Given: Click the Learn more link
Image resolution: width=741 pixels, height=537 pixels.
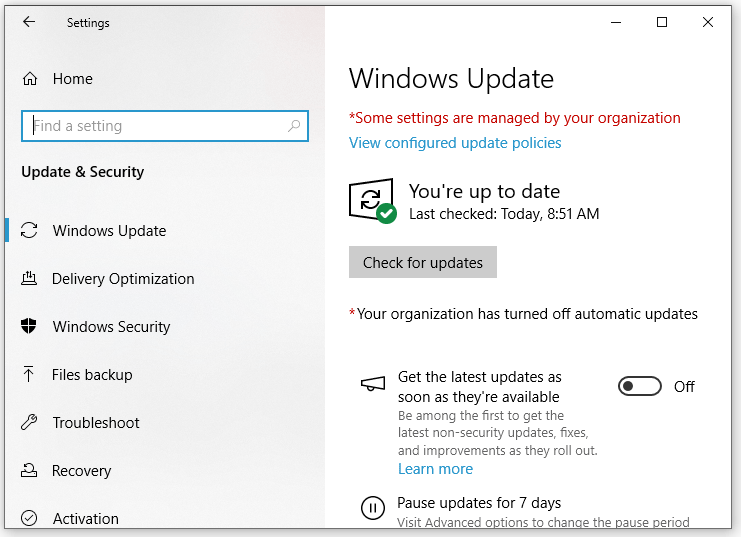Looking at the screenshot, I should pyautogui.click(x=435, y=468).
